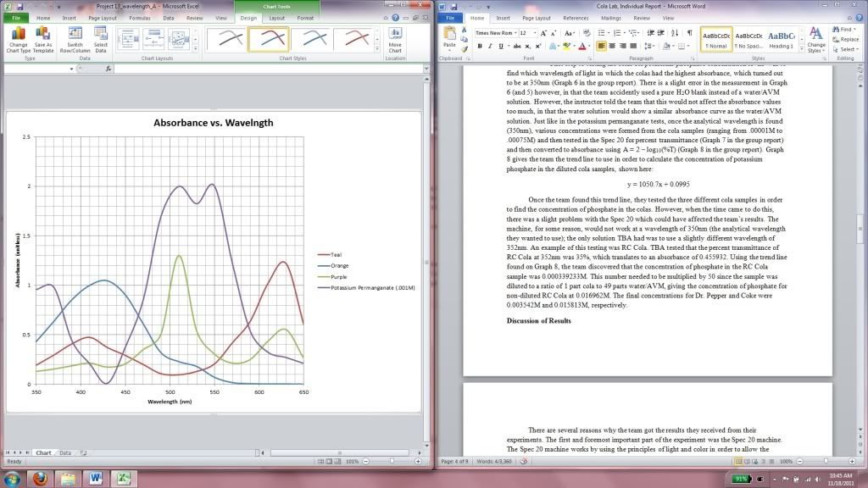Click the Excel insert function fx icon
This screenshot has height=488, width=868.
point(108,69)
